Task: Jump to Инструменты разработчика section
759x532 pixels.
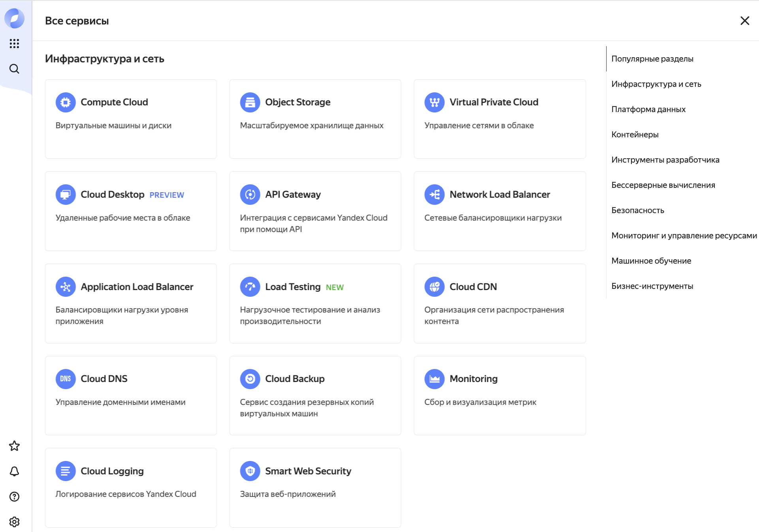Action: coord(665,160)
